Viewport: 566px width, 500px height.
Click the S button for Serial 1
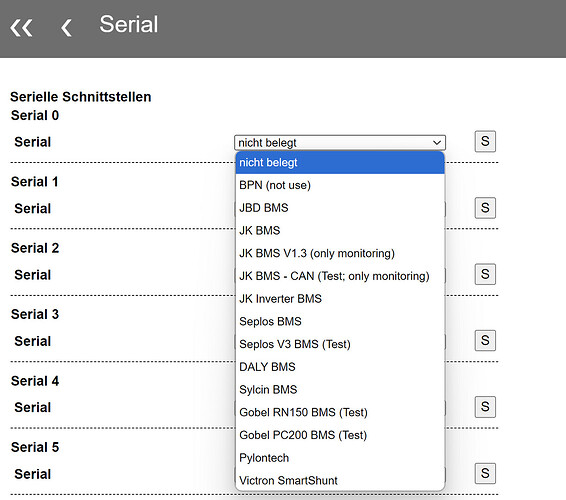point(485,208)
